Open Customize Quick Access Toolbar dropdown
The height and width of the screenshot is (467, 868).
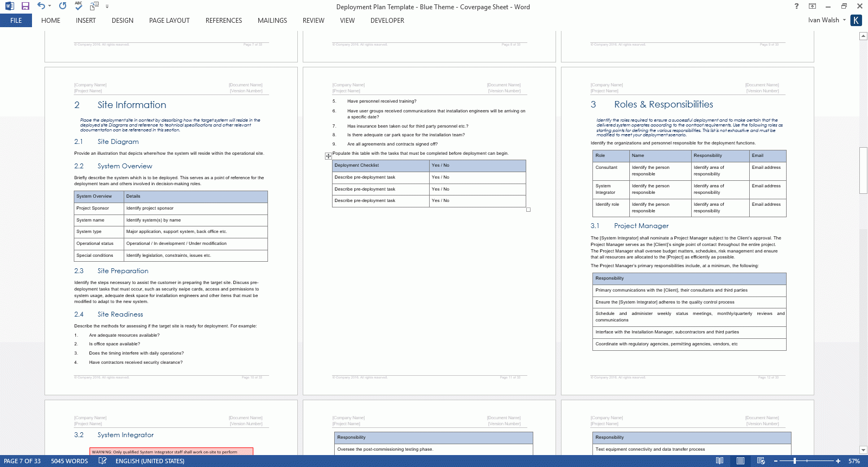(107, 7)
